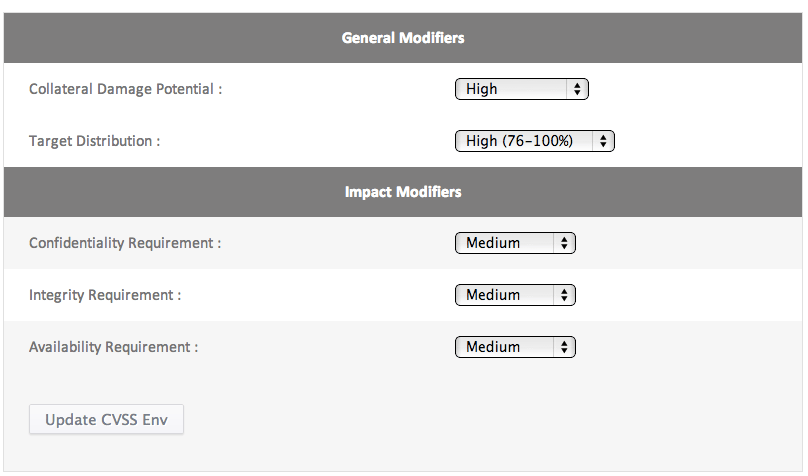
Task: Click the 'Confidentiality Requirement :' label
Action: pos(125,243)
